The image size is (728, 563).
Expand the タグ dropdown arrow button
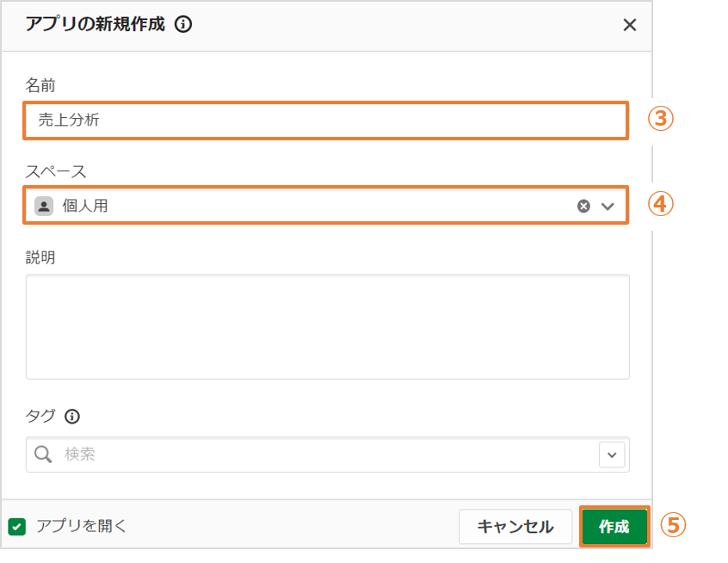point(613,455)
